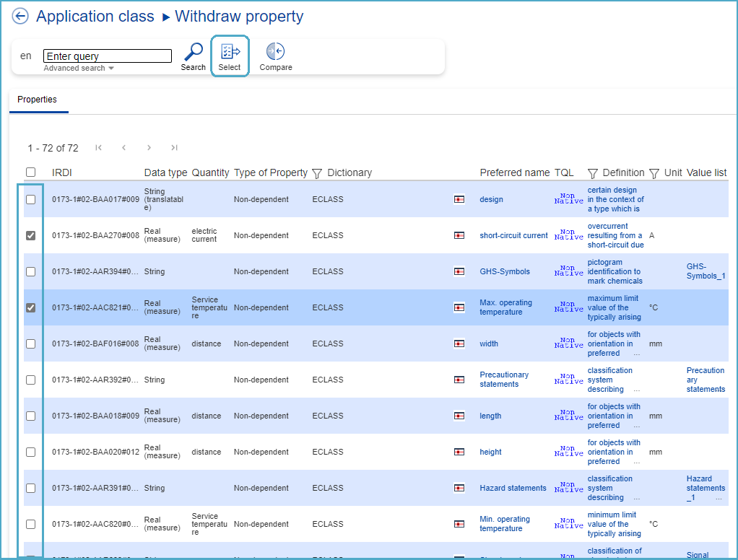Open the TQL column filter
The image size is (738, 560).
pyautogui.click(x=592, y=173)
